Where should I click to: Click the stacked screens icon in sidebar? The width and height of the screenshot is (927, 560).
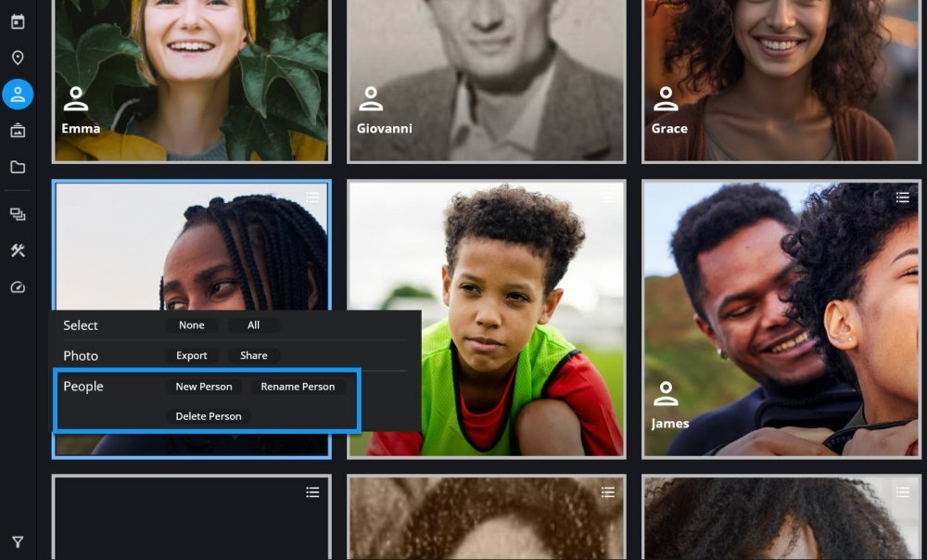coord(18,214)
